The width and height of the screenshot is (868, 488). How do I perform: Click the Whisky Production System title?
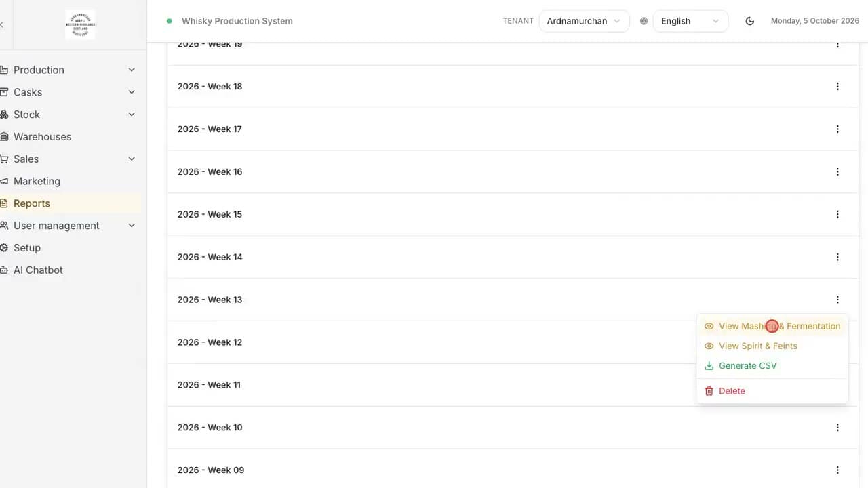[237, 21]
